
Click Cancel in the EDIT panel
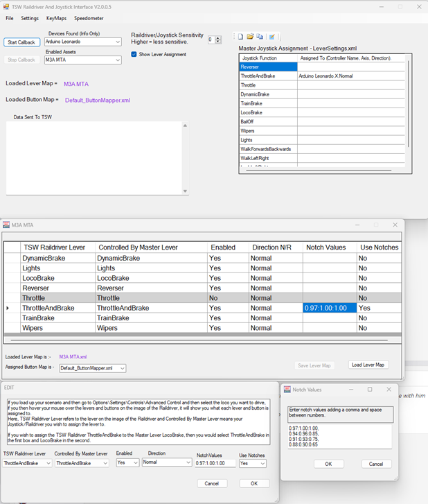pos(212,483)
